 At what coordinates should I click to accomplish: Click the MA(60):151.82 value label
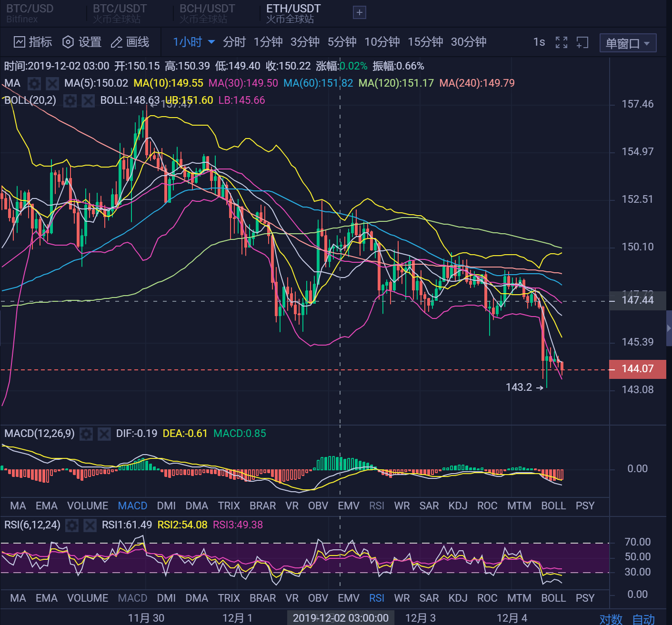[318, 83]
